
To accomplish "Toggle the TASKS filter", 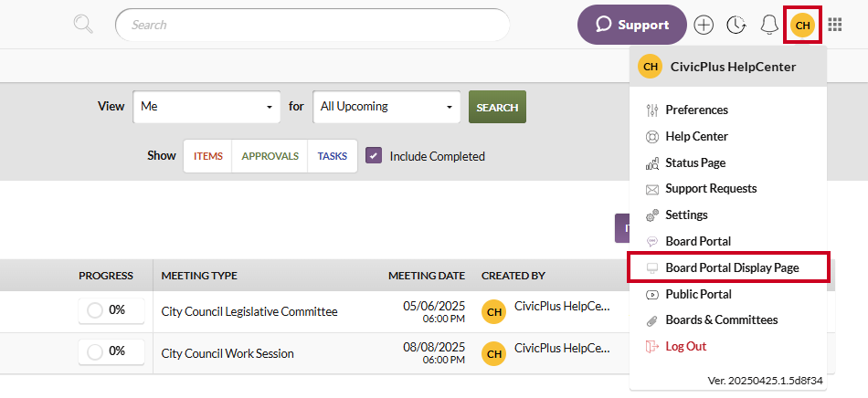I will point(333,156).
